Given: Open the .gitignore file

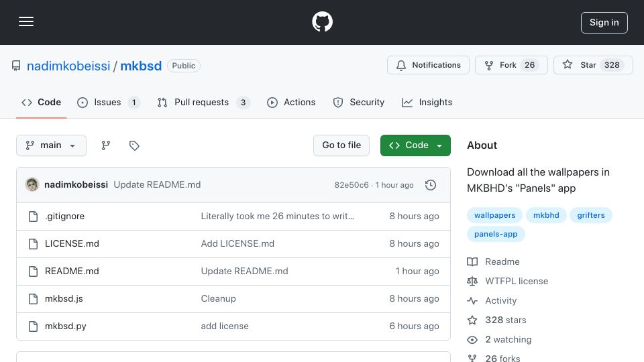Looking at the screenshot, I should [x=64, y=217].
